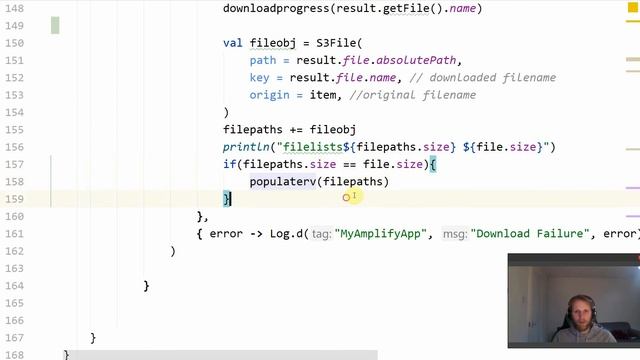The image size is (640, 360).
Task: Click the 'if' keyword on line 157
Action: pos(229,164)
